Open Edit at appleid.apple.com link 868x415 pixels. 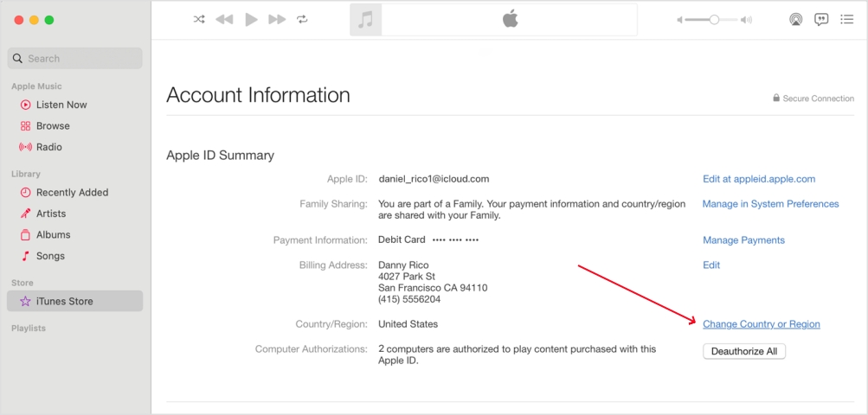point(758,179)
